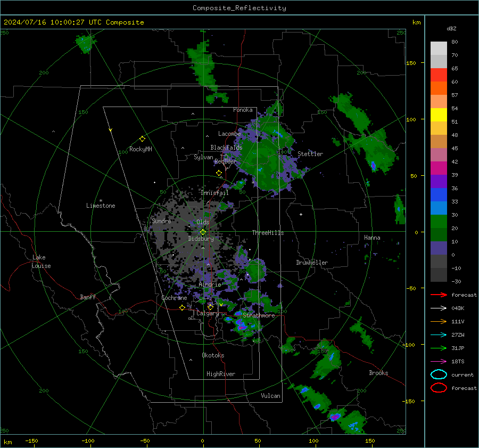The image size is (479, 448).
Task: Click the Didsbury city label
Action: pyautogui.click(x=201, y=239)
